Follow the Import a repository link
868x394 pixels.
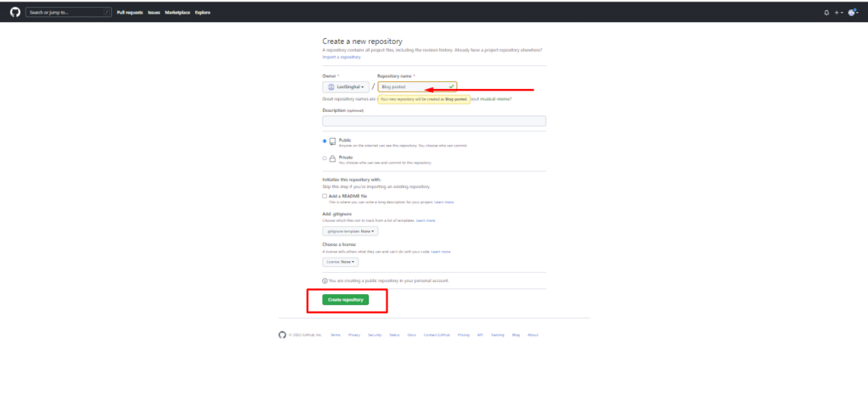pyautogui.click(x=342, y=57)
